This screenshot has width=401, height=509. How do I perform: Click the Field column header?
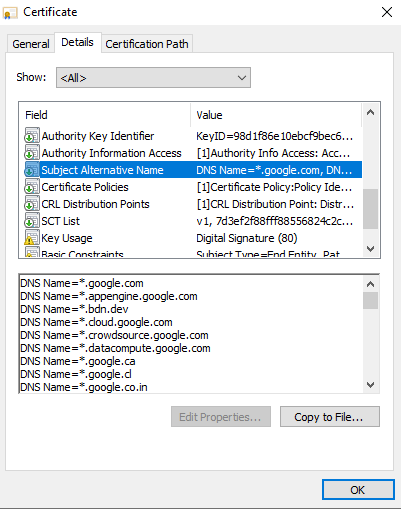click(x=105, y=115)
